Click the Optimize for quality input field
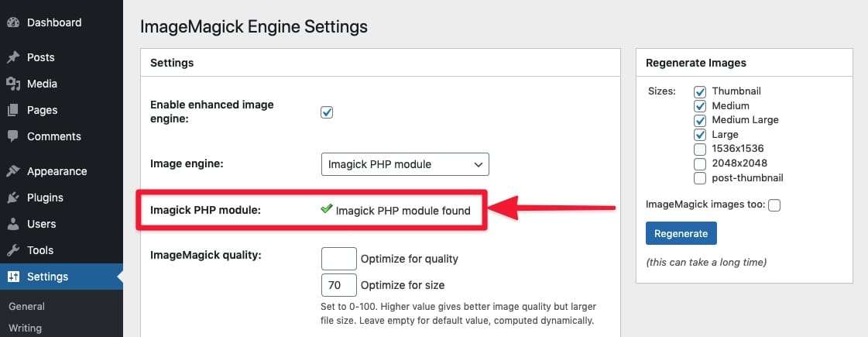The height and width of the screenshot is (337, 868). 338,259
